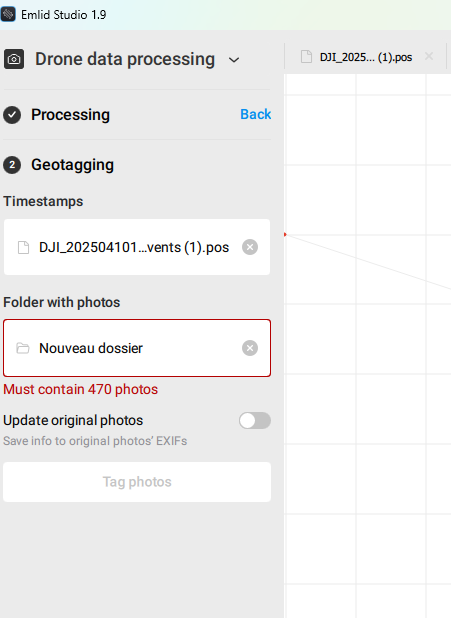This screenshot has height=618, width=451.
Task: Click the Processing step checkmark icon
Action: [x=12, y=115]
